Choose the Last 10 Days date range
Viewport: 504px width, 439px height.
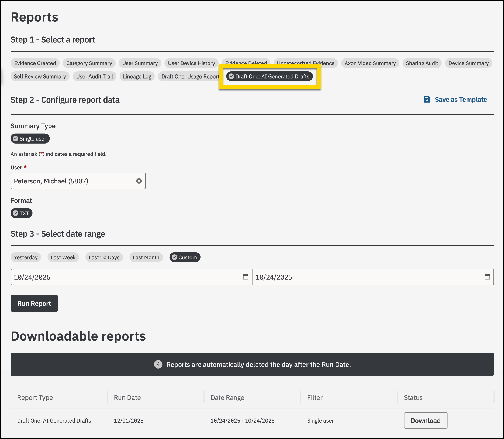pos(104,257)
